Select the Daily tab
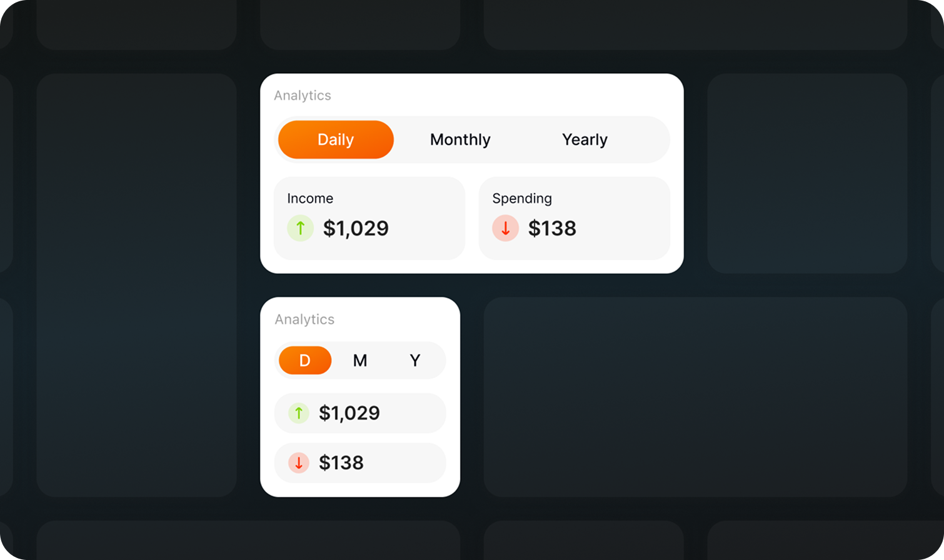Screen dimensions: 944x560 click(x=336, y=139)
